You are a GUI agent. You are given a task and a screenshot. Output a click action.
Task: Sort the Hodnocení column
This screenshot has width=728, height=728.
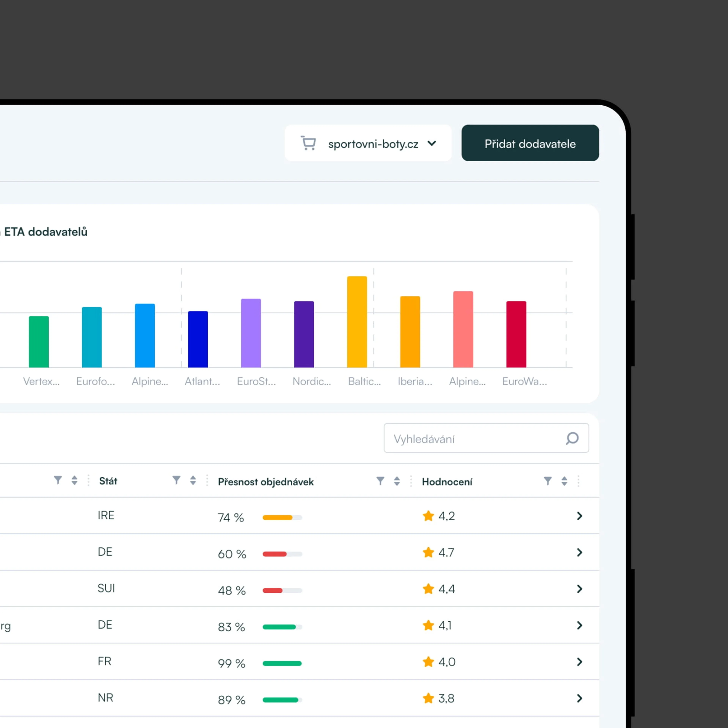[x=564, y=481]
